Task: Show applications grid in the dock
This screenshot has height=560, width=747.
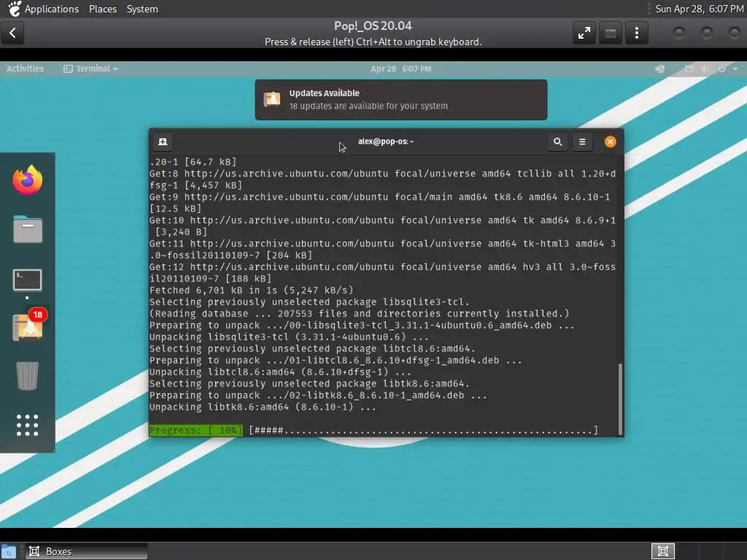Action: (27, 425)
